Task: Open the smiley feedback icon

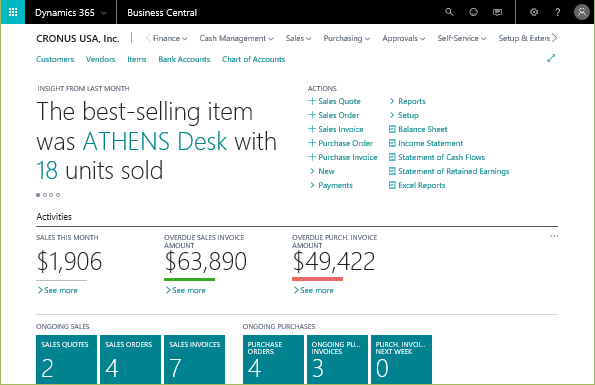Action: pyautogui.click(x=473, y=12)
